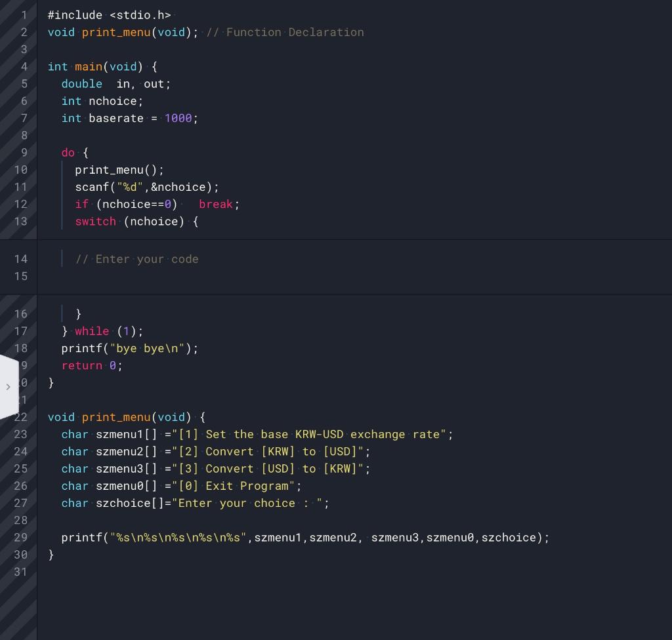672x640 pixels.
Task: Click printf("bye bye\n"); line
Action: point(130,348)
